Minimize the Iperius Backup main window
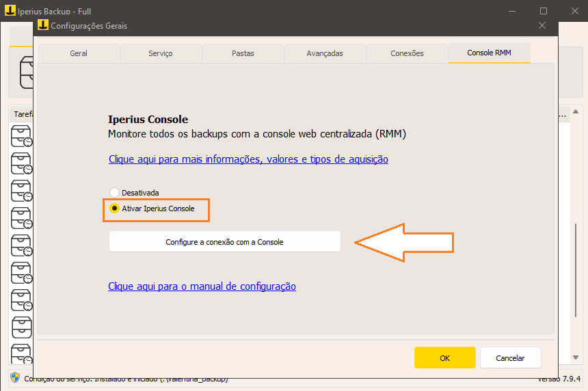588x391 pixels. coord(512,11)
